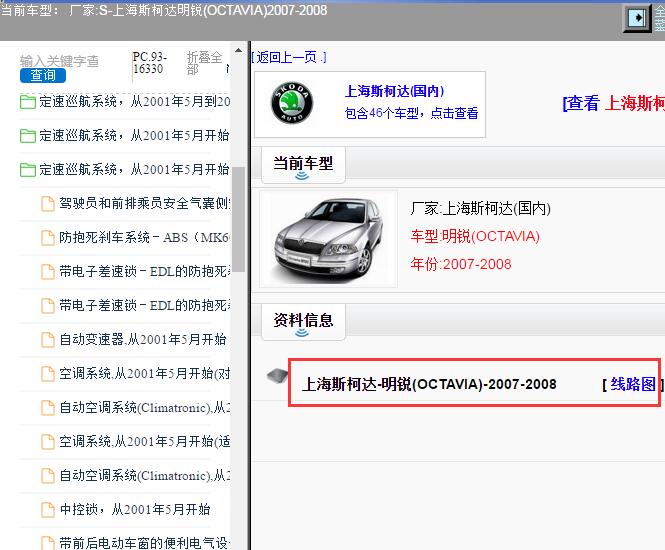665x550 pixels.
Task: Click the 当前车型 header title text
Action: (x=164, y=10)
